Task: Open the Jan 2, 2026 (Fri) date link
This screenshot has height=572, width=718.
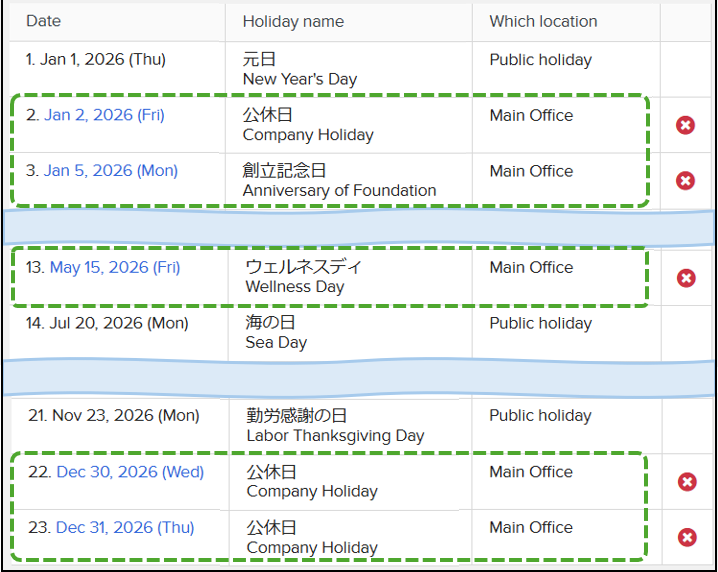Action: point(104,115)
